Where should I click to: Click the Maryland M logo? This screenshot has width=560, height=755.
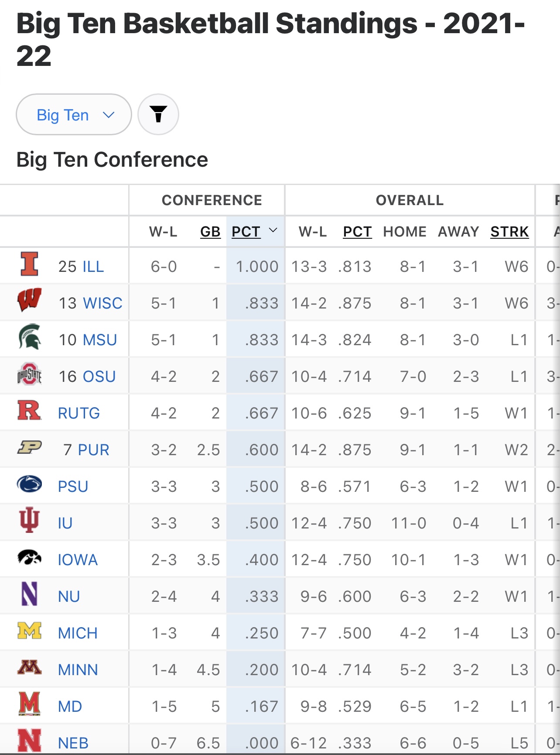[29, 704]
